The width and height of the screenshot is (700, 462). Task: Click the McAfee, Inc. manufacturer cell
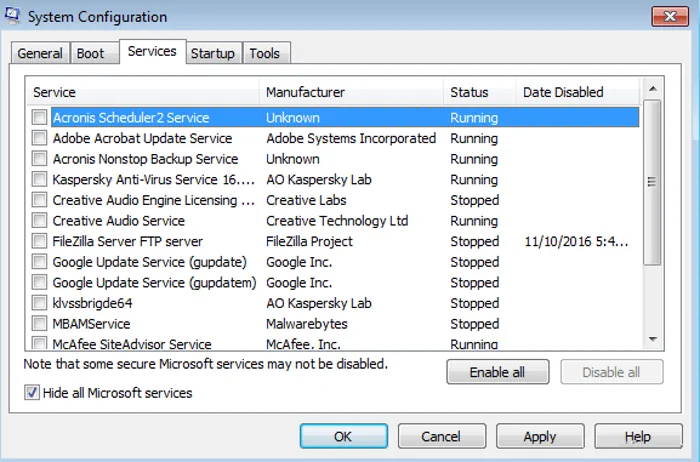click(304, 344)
